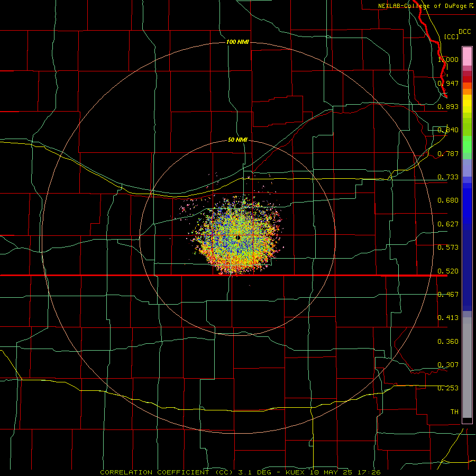
Task: Click the 0.627 legend value
Action: (x=448, y=224)
